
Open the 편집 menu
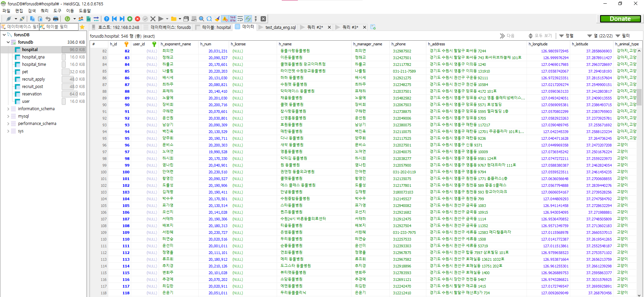click(x=19, y=11)
